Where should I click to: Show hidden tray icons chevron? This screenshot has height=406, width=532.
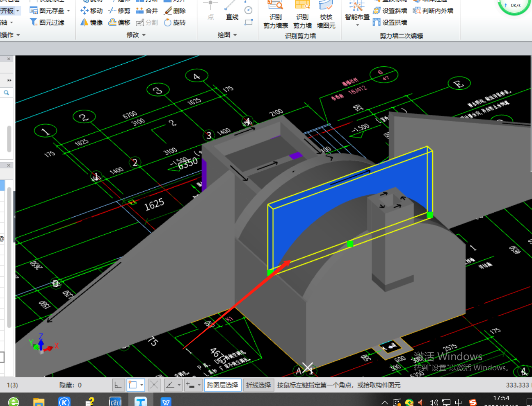384,402
